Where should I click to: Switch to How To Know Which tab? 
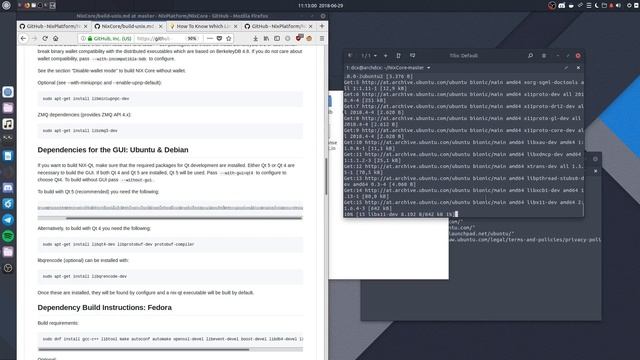(203, 26)
